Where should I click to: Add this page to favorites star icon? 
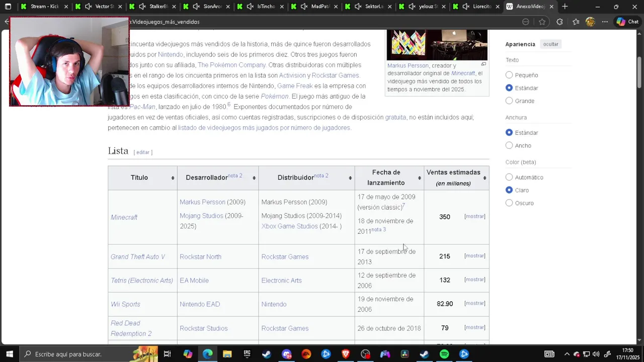tap(542, 22)
